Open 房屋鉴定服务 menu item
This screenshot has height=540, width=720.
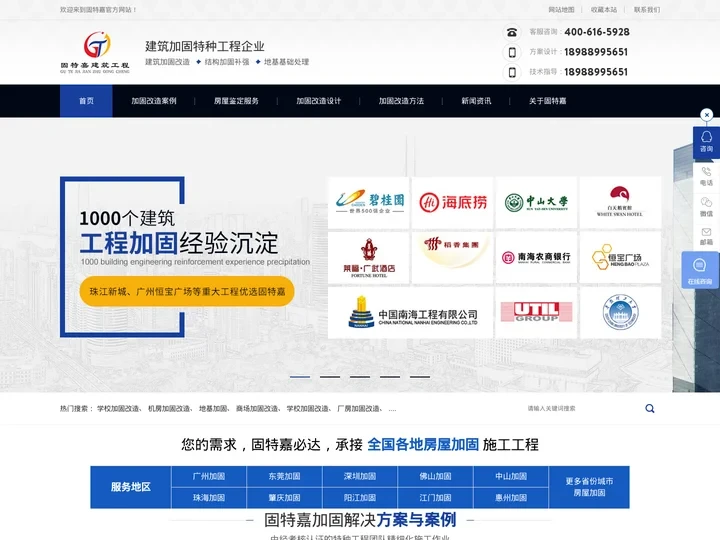point(236,101)
